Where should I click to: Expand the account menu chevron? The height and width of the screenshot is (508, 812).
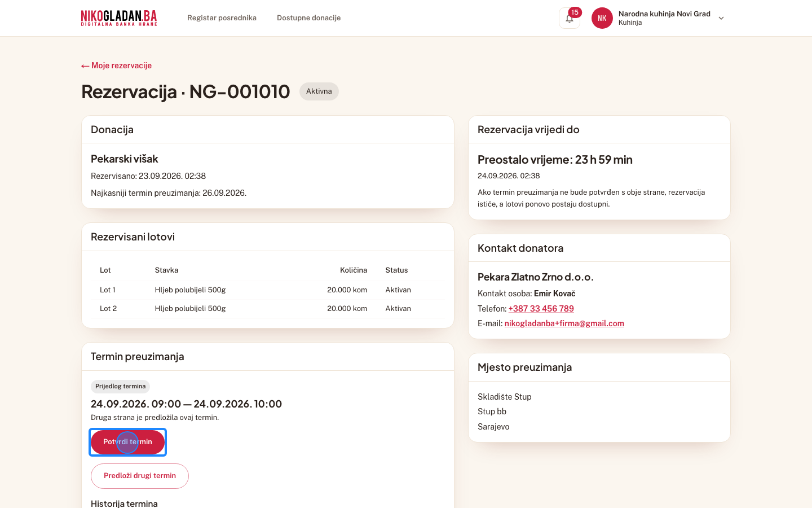[721, 18]
